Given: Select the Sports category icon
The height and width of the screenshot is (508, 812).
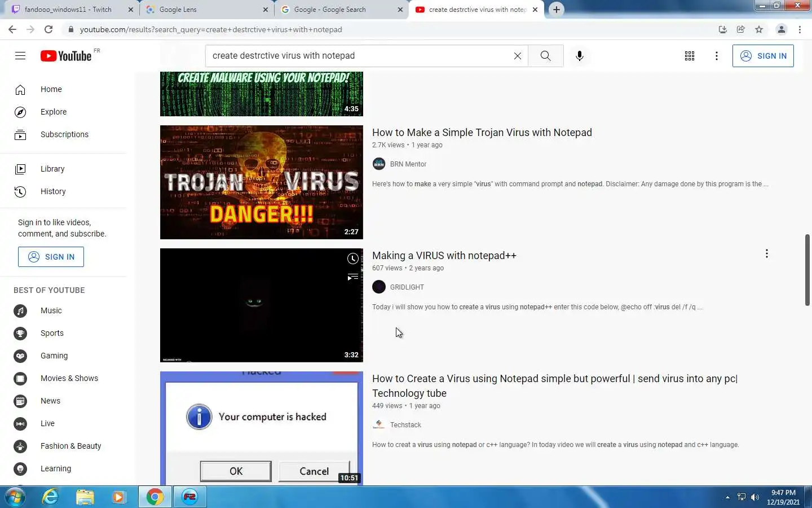Looking at the screenshot, I should point(20,334).
